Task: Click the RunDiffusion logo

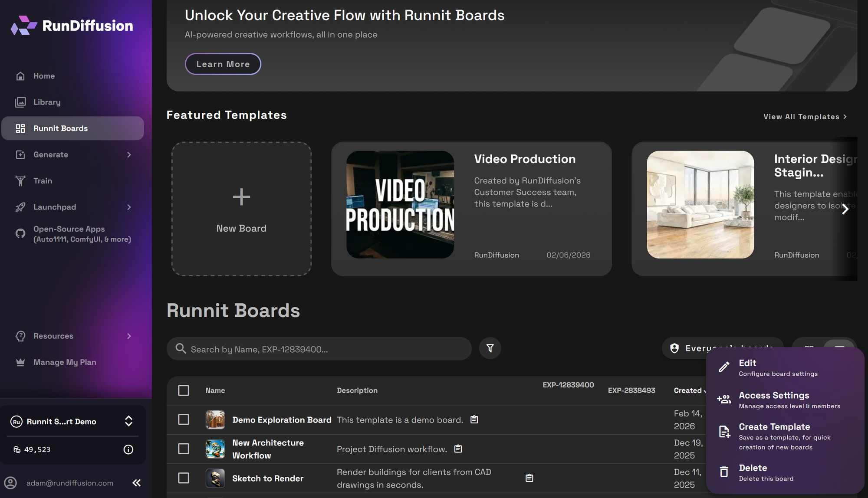Action: (72, 26)
